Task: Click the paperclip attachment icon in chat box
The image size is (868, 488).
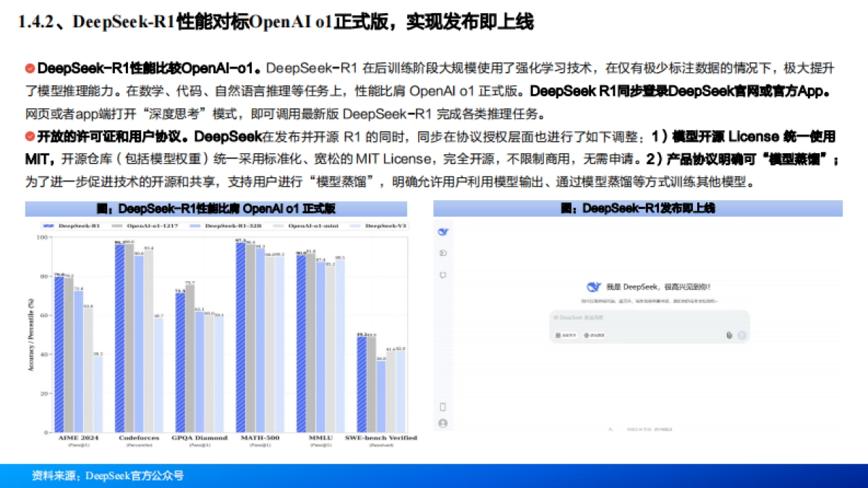Action: (x=730, y=335)
